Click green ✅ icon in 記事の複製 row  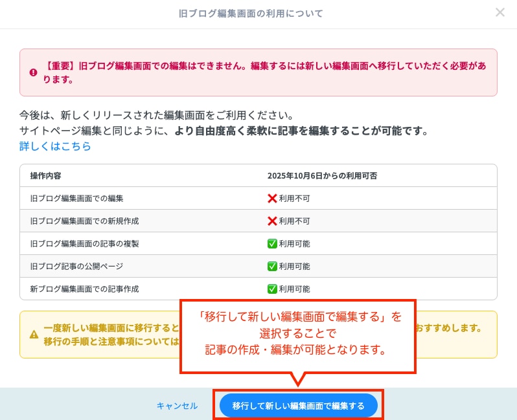[272, 243]
